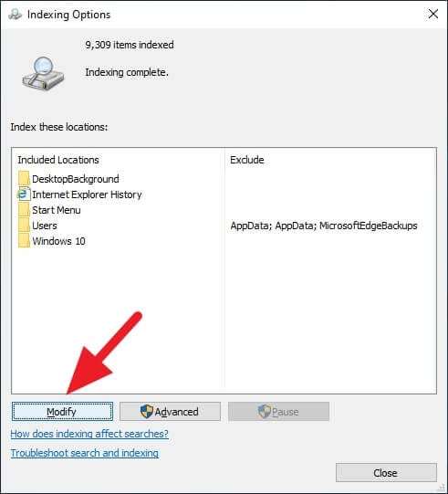This screenshot has height=494, width=448.
Task: Select the Start Menu folder icon
Action: tap(24, 210)
